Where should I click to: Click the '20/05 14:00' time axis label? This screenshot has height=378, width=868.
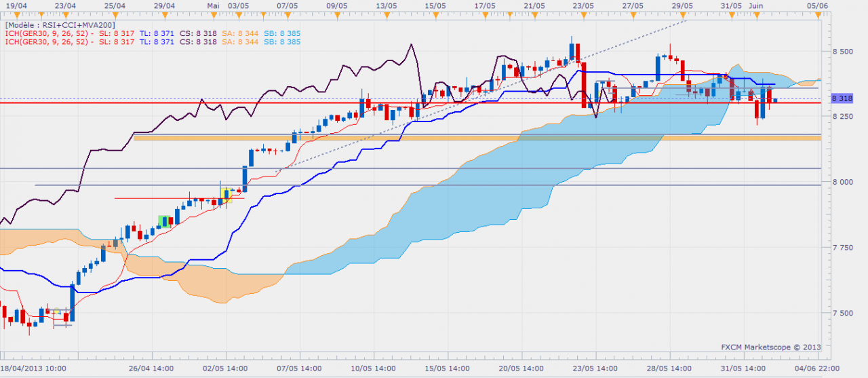[521, 367]
